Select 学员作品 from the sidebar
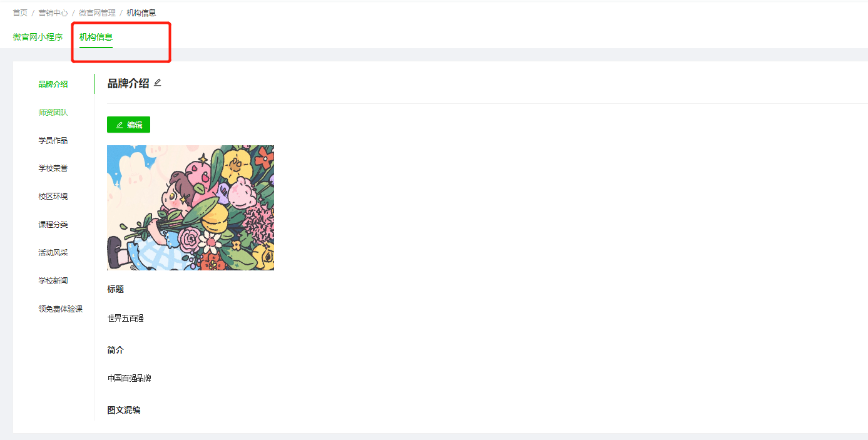This screenshot has width=868, height=440. pyautogui.click(x=53, y=141)
